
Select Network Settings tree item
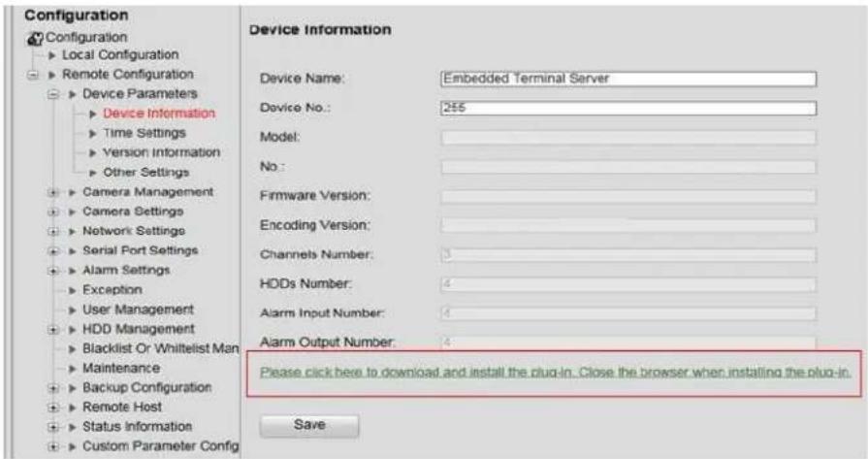pyautogui.click(x=134, y=231)
